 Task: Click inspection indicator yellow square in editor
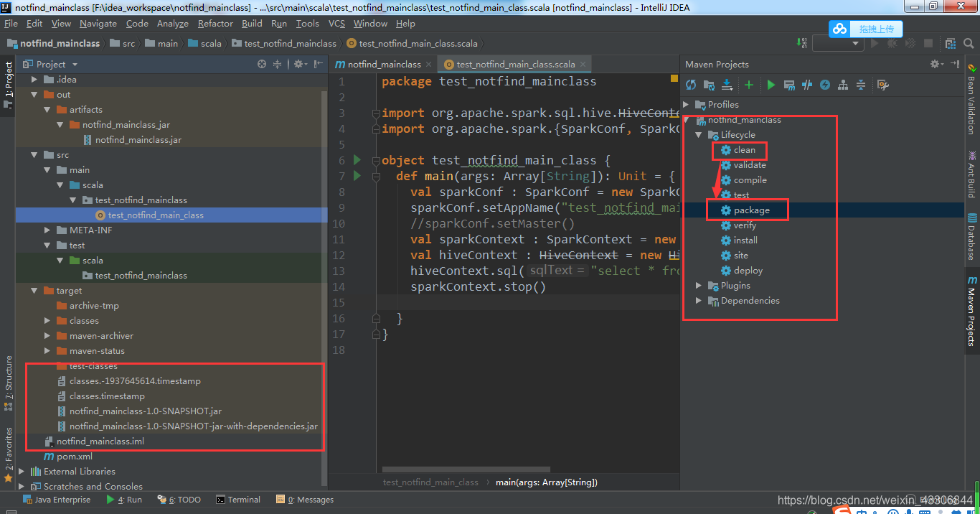click(x=674, y=78)
